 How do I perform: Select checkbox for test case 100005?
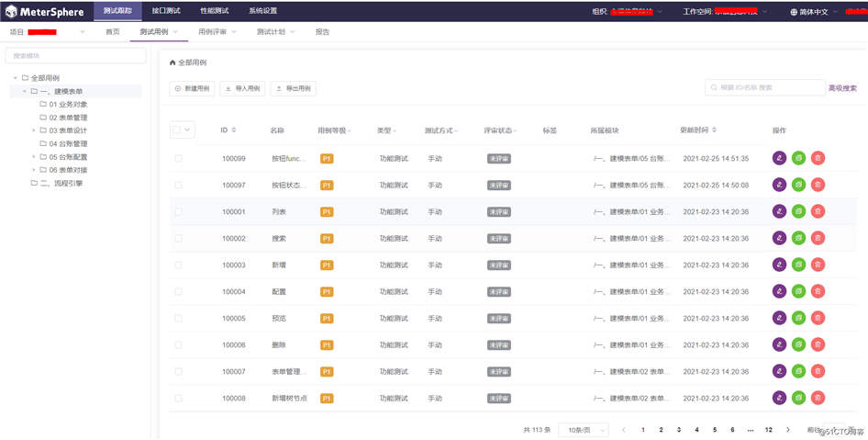178,318
